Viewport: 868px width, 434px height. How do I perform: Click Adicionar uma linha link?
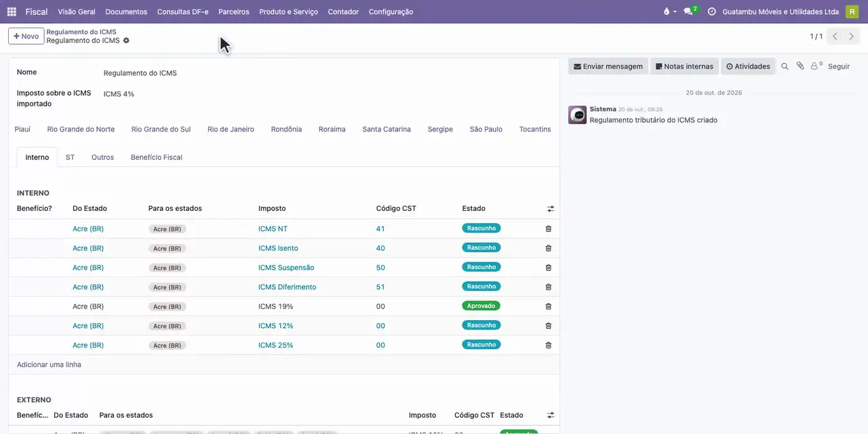(x=49, y=365)
